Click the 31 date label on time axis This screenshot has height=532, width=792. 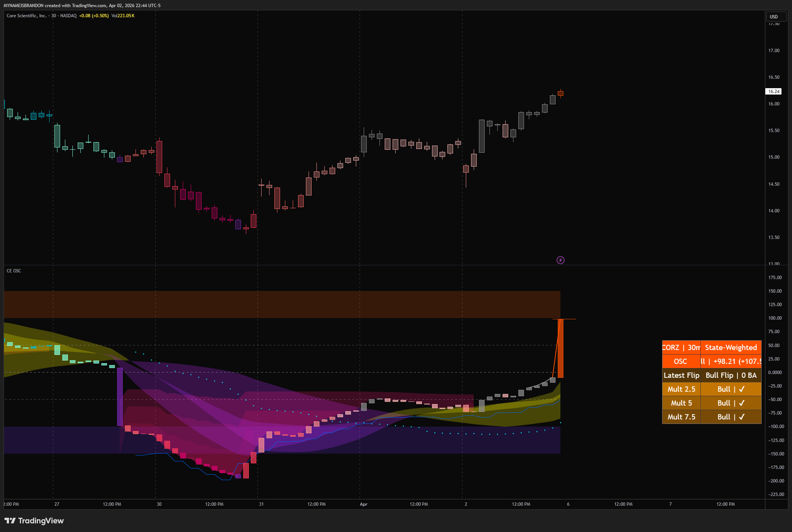coord(261,504)
